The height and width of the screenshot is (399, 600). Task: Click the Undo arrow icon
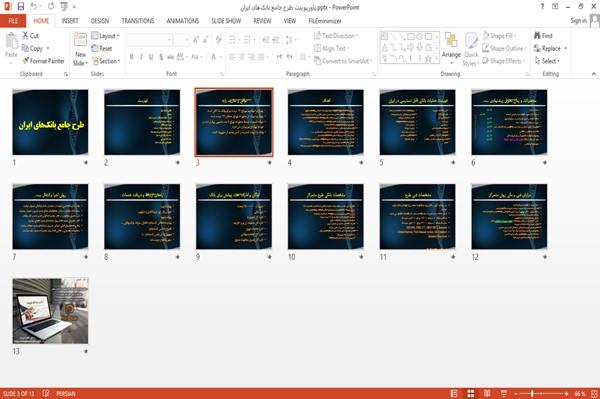34,7
